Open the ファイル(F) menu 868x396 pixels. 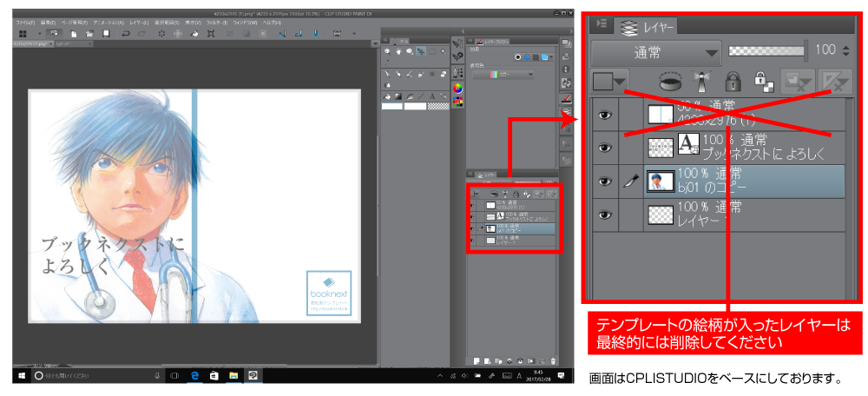tap(25, 23)
